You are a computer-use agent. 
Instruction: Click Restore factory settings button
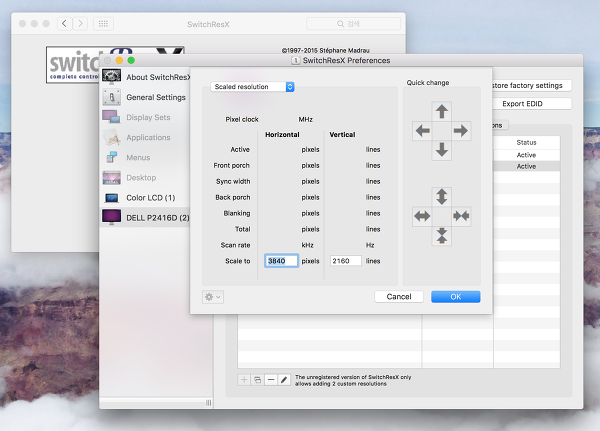click(532, 85)
